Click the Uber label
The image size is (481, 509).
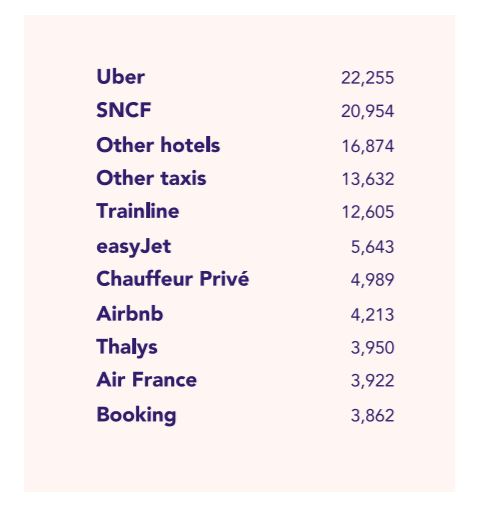click(120, 77)
